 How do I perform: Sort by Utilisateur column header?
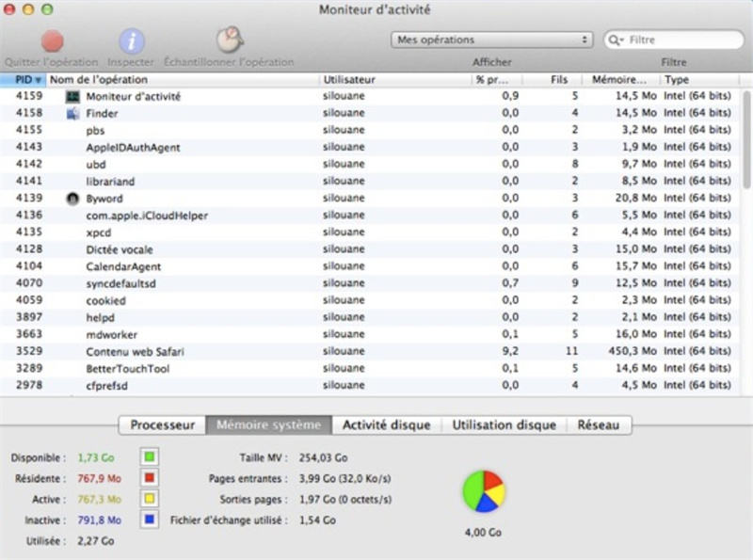[395, 80]
